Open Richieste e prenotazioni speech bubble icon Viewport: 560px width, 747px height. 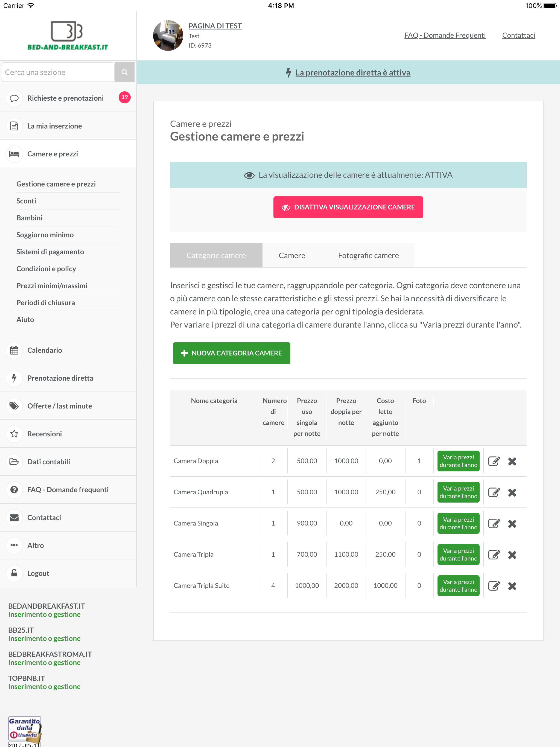click(14, 98)
